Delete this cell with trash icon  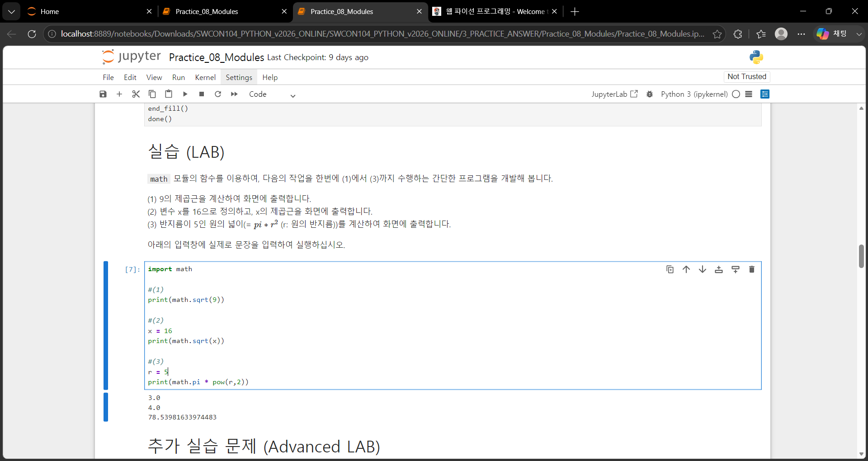752,269
